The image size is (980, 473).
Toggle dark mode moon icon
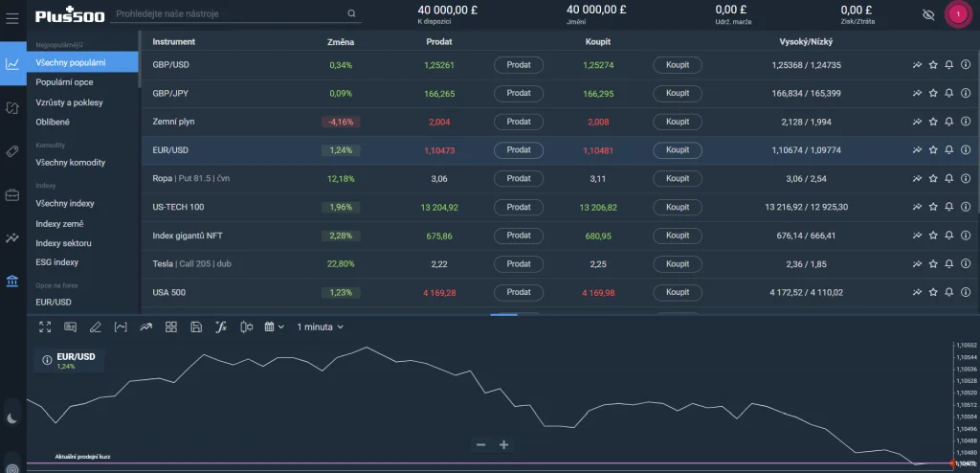(x=12, y=417)
